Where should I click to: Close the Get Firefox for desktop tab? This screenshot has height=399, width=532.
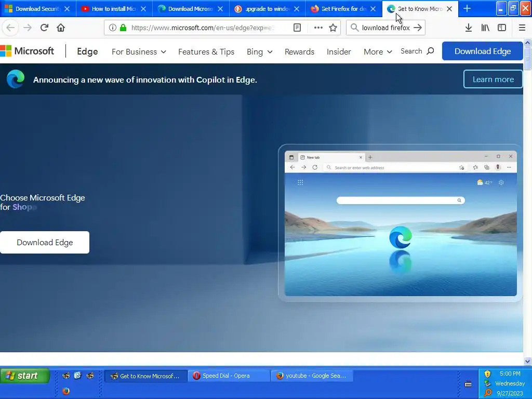(373, 9)
